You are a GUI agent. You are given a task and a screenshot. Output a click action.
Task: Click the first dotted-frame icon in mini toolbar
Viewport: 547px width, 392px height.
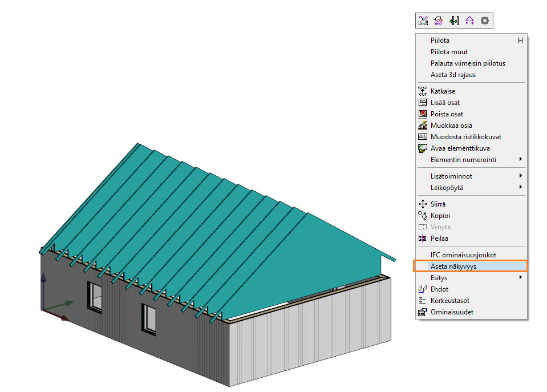click(423, 21)
